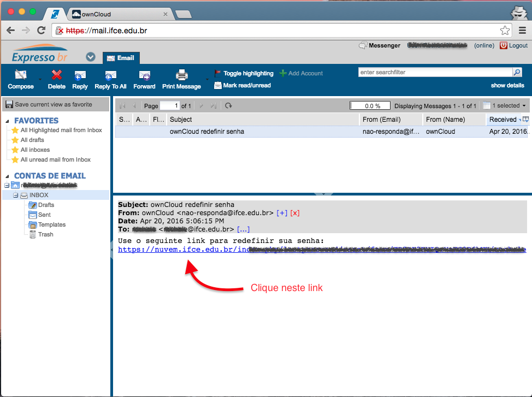This screenshot has width=532, height=397.
Task: Sort by From (Email) column
Action: [x=391, y=120]
